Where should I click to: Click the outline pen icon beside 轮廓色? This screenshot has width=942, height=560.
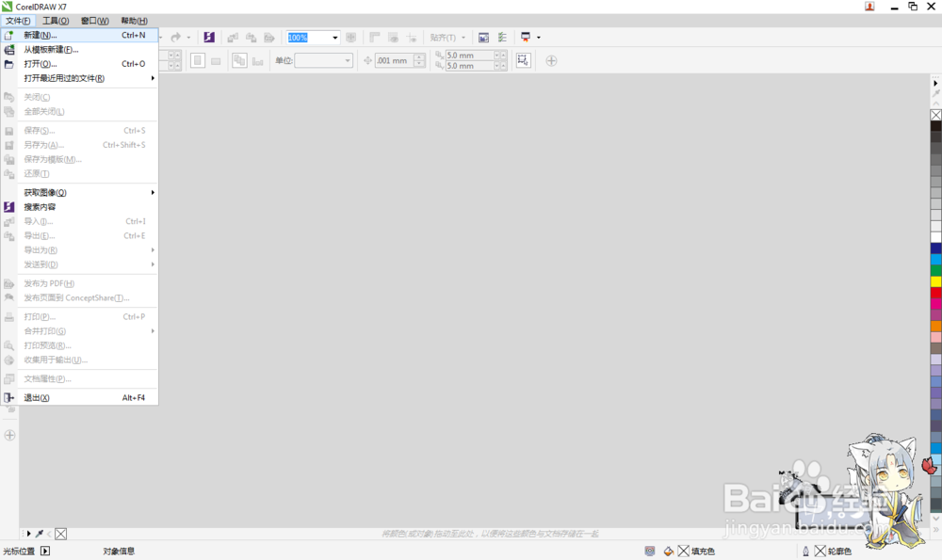point(805,551)
